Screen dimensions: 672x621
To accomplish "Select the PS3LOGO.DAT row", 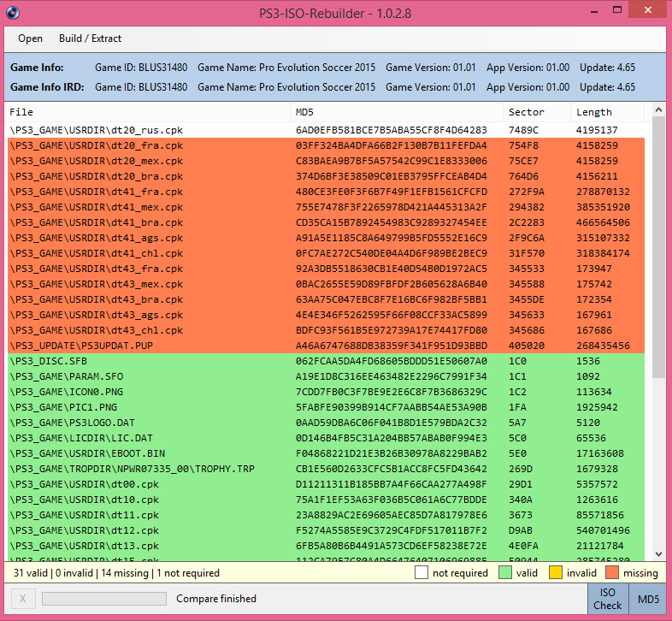I will tap(326, 423).
